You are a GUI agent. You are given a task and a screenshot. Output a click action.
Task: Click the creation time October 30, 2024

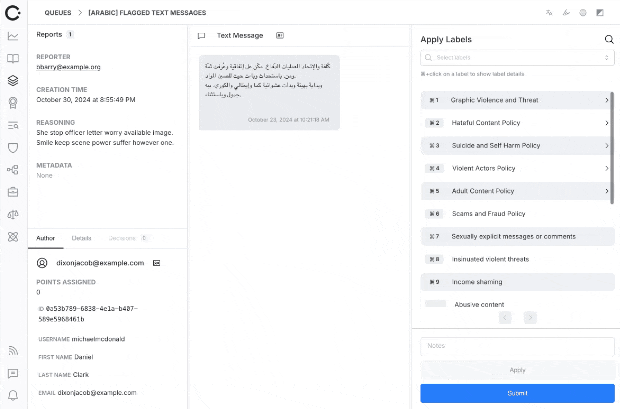[x=86, y=100]
